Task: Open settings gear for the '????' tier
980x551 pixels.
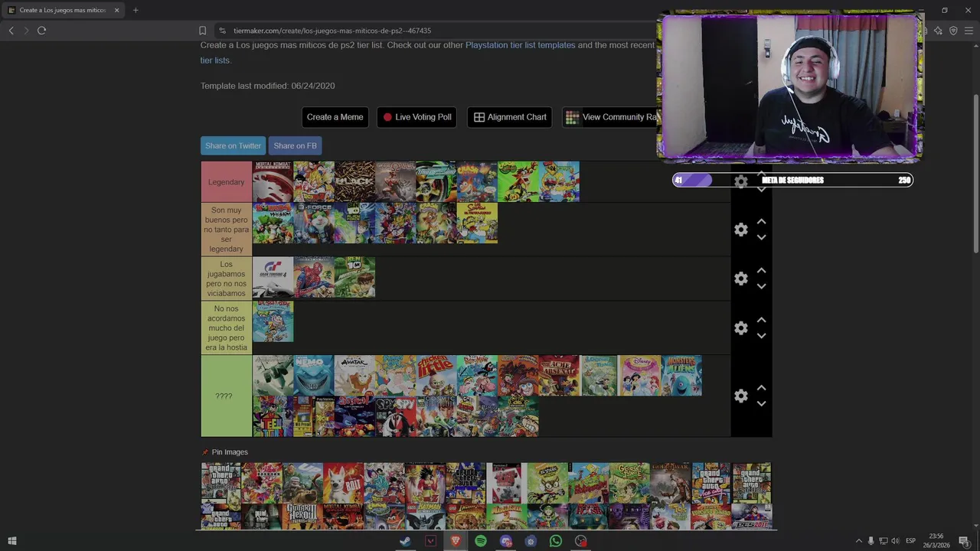Action: pos(740,396)
